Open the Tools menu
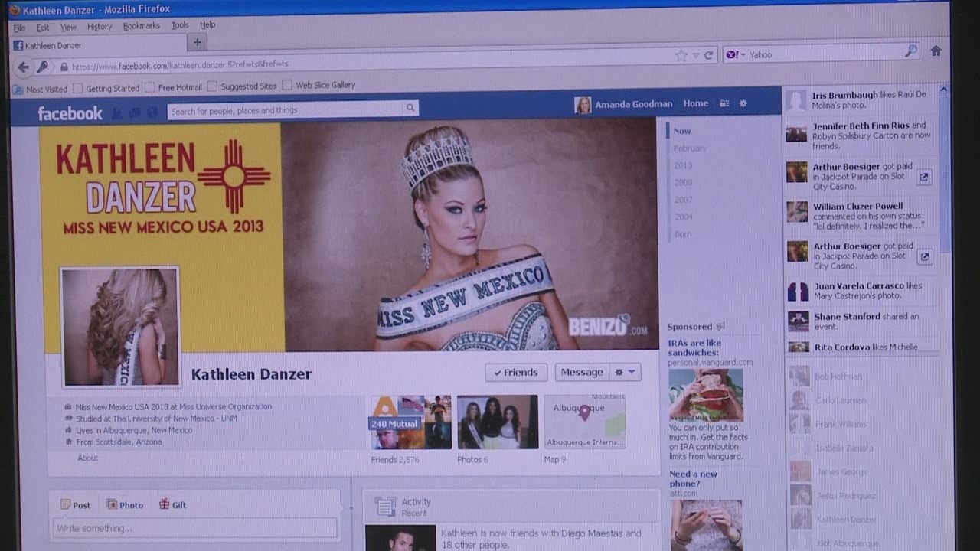Viewport: 980px width, 551px height. (180, 25)
